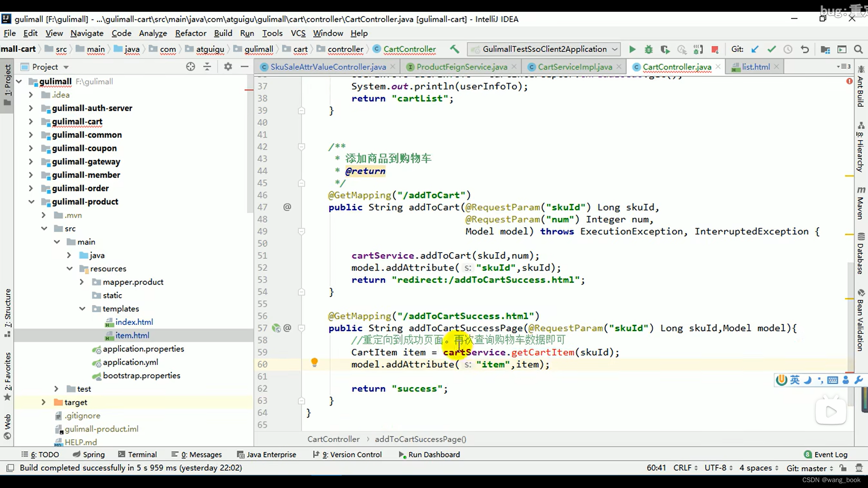Collapse the templates folder
This screenshot has width=868, height=488.
(x=82, y=309)
